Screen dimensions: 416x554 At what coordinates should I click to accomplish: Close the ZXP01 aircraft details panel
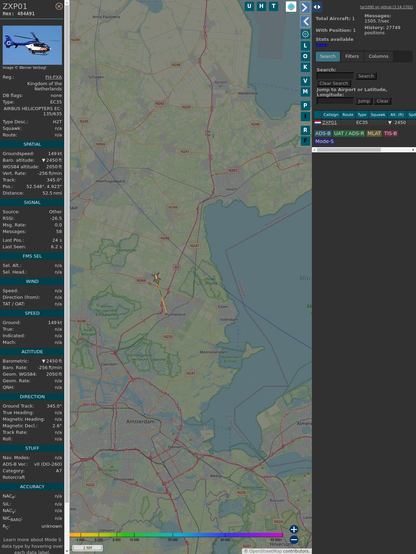pyautogui.click(x=59, y=6)
